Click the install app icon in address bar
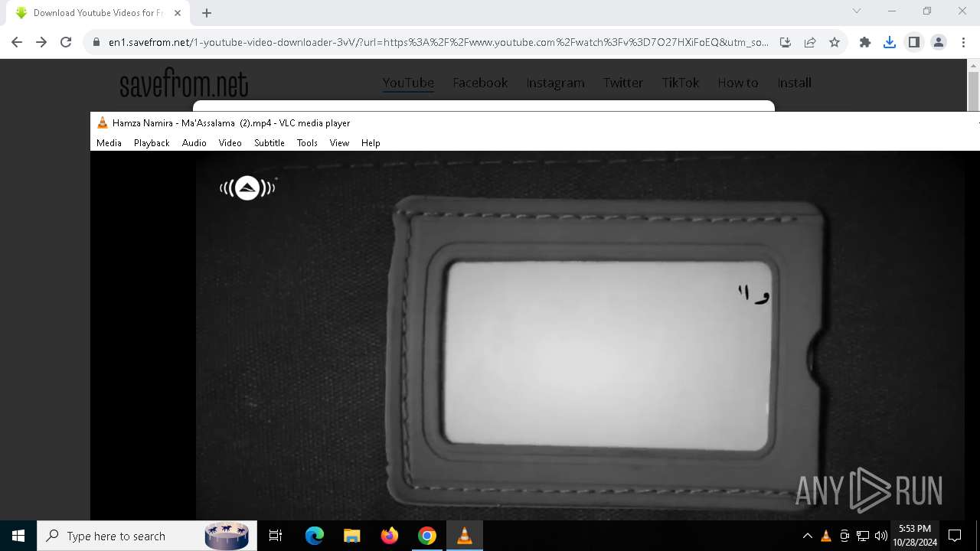The height and width of the screenshot is (551, 980). pyautogui.click(x=786, y=42)
